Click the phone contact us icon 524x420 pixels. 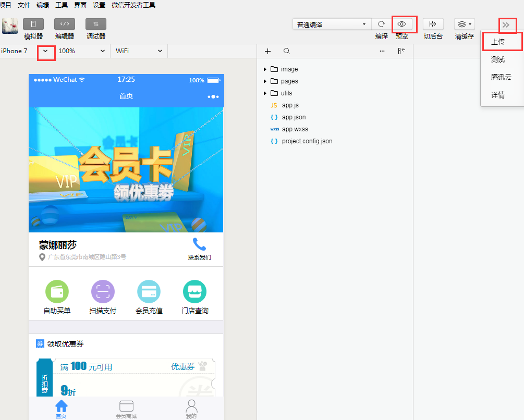(x=199, y=245)
